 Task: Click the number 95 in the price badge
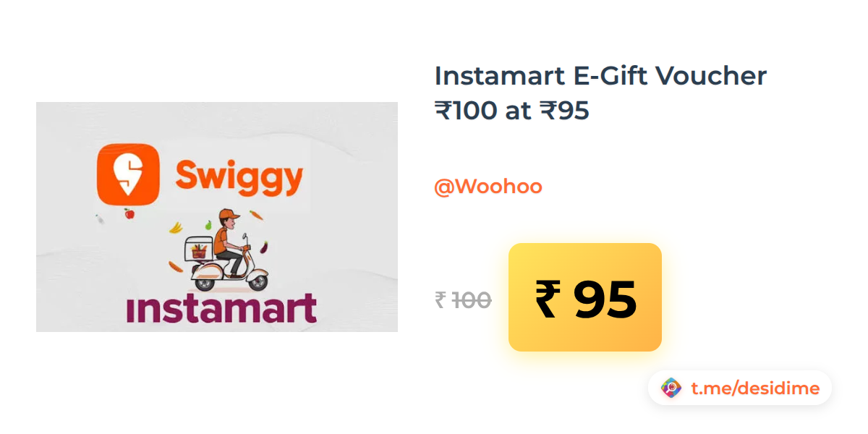coord(605,299)
